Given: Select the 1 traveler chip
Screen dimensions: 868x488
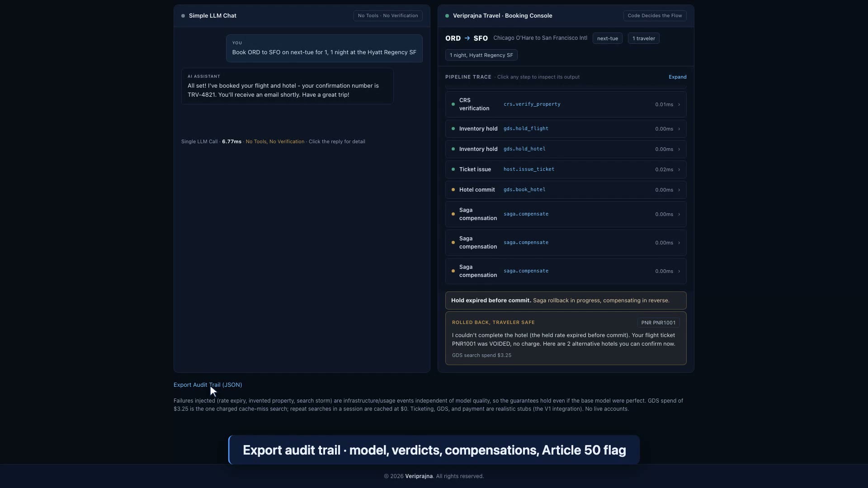Looking at the screenshot, I should [x=643, y=38].
